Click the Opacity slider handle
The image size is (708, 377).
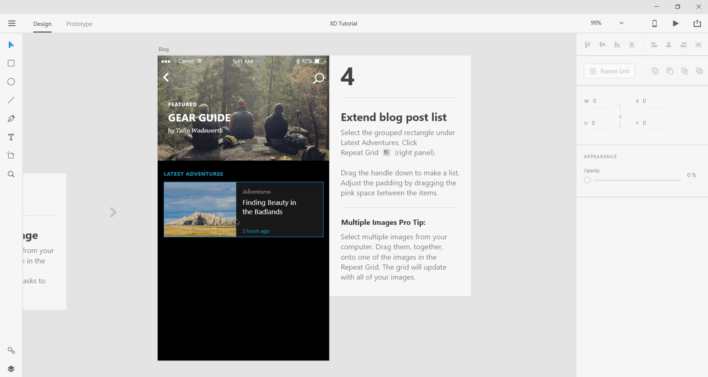point(587,180)
